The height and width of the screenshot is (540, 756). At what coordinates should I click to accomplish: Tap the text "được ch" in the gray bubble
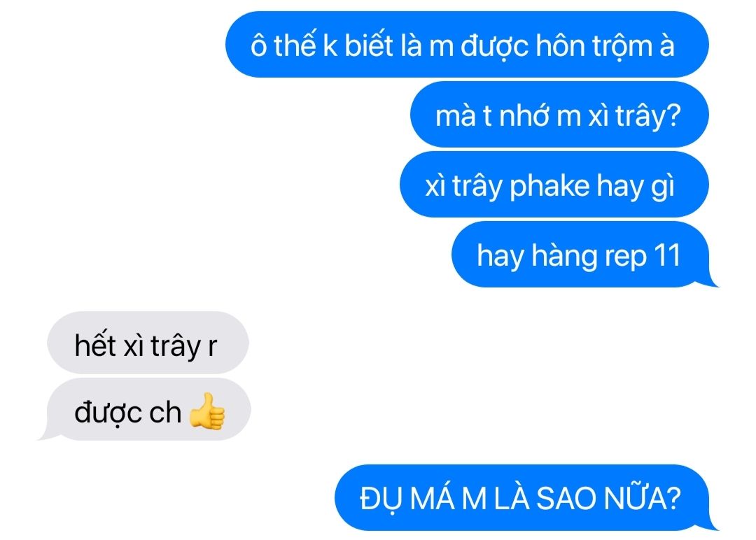click(128, 413)
